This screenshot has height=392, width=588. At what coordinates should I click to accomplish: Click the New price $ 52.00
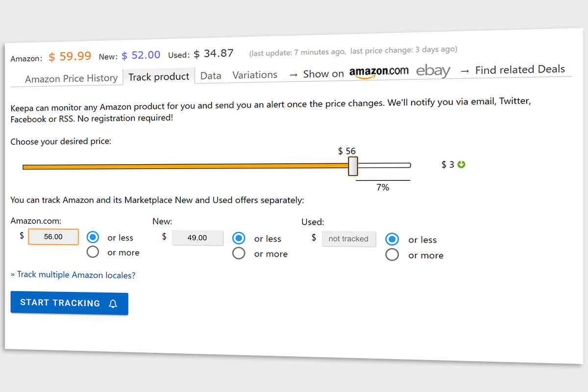tap(141, 55)
